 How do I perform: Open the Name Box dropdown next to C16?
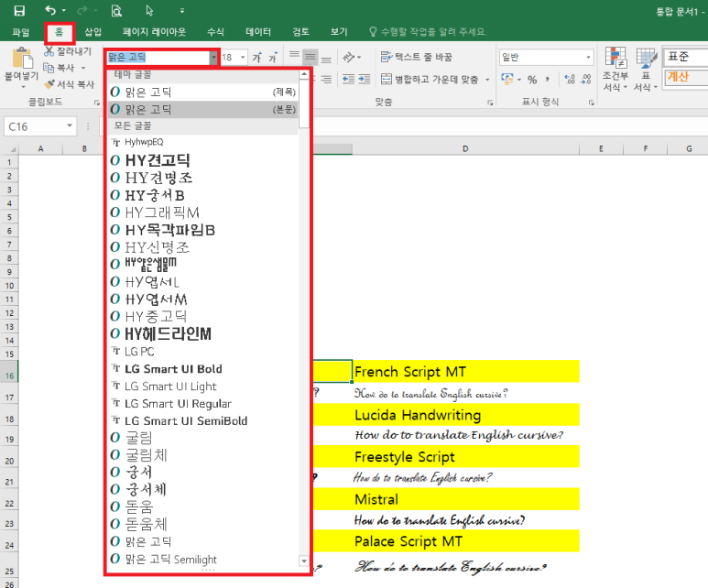(x=70, y=126)
